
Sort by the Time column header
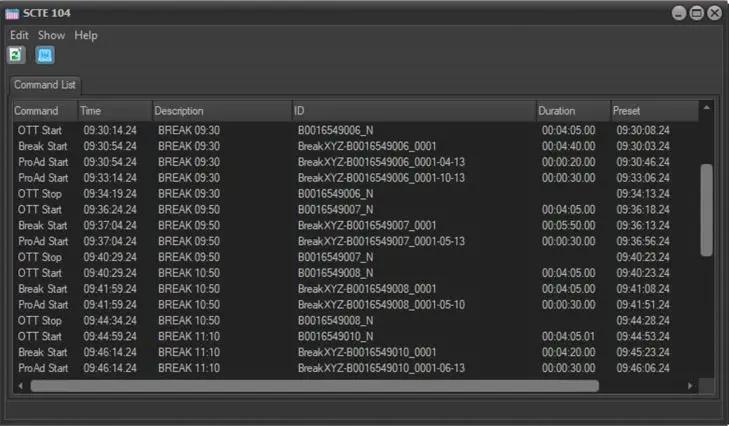click(x=112, y=110)
